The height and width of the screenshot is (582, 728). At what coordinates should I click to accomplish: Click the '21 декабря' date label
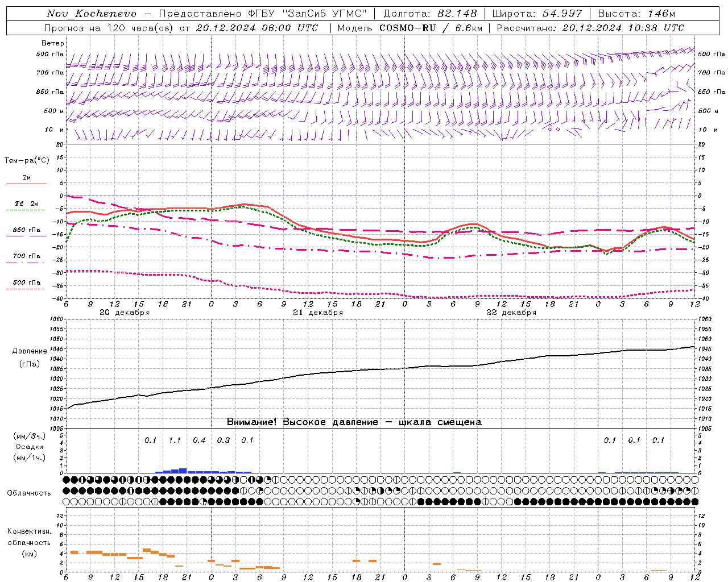click(318, 313)
